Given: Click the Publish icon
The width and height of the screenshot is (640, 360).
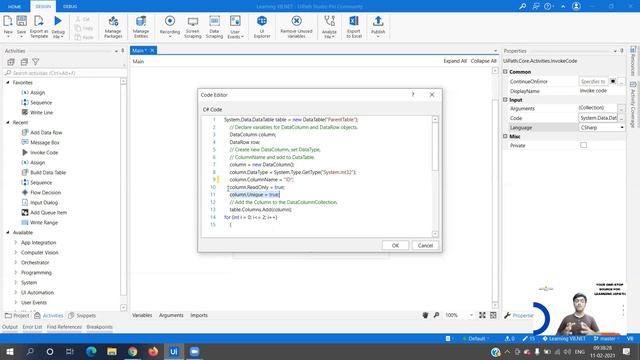Looking at the screenshot, I should pos(378,21).
